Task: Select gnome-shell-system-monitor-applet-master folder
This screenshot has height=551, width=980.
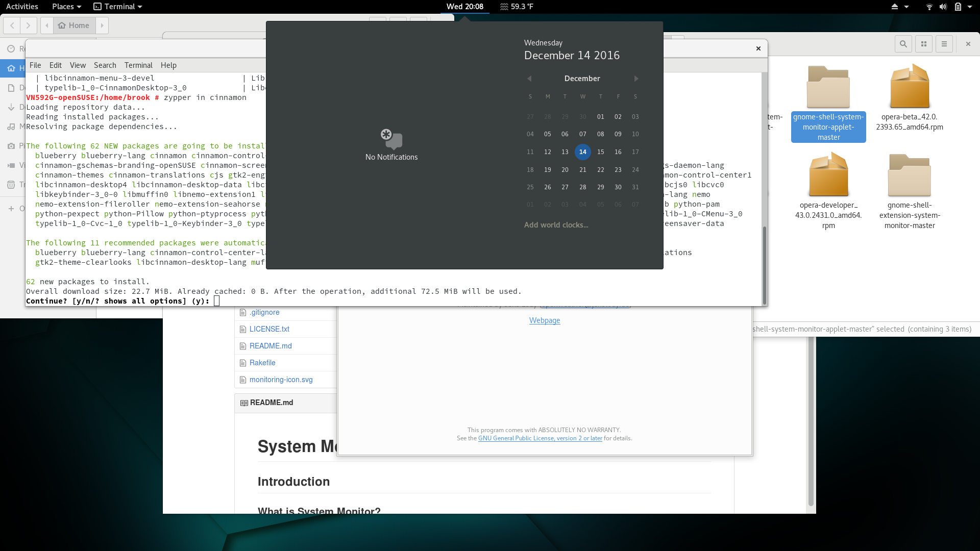Action: (x=828, y=104)
